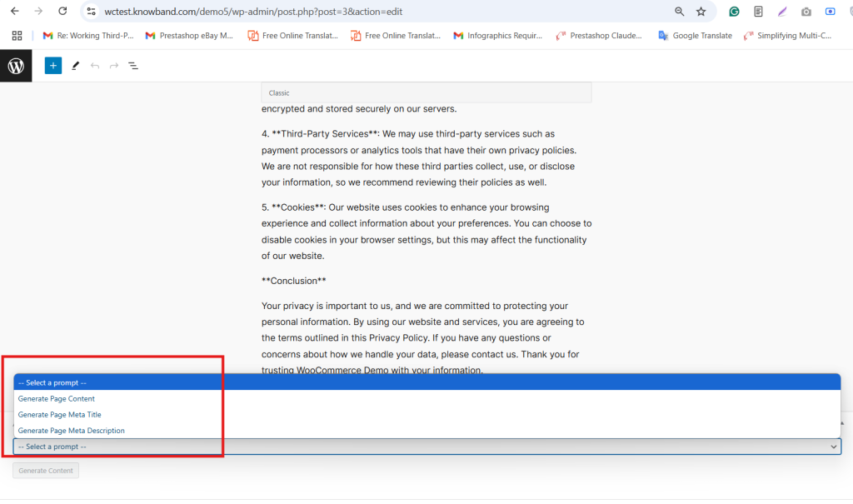
Task: Open site information icon in address bar
Action: pyautogui.click(x=92, y=12)
